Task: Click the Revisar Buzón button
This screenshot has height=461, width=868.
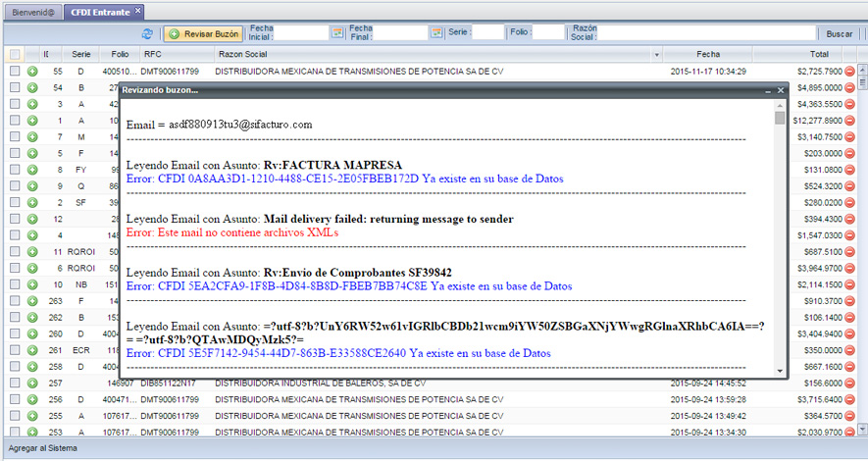Action: (204, 33)
